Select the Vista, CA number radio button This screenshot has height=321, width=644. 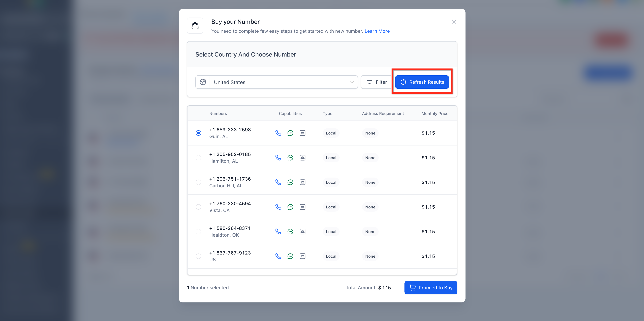[x=198, y=207]
